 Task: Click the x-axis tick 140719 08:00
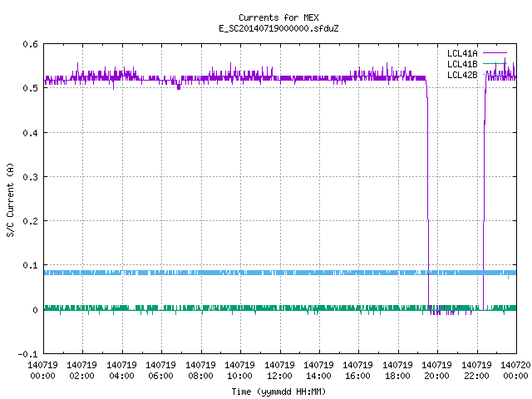200,371
